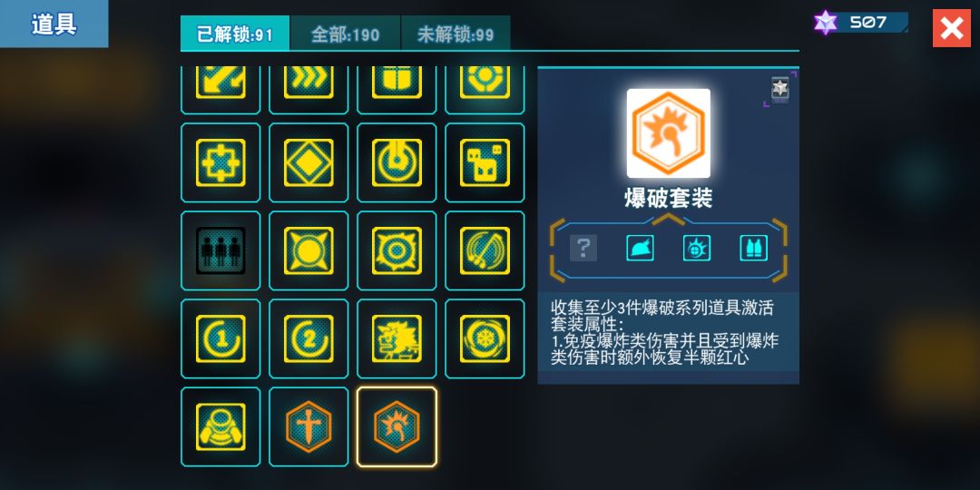Screen dimensions: 980x490
Task: Choose the circled number 2 item
Action: [x=309, y=338]
